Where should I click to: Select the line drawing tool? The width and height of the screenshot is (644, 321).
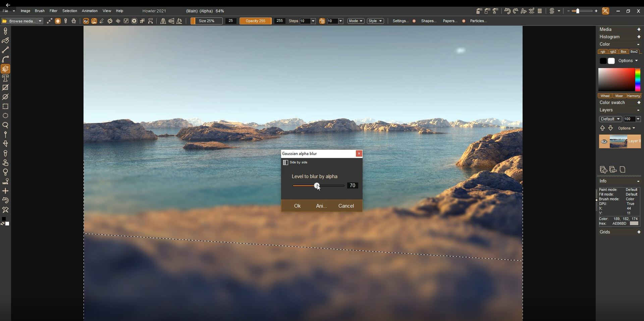coord(5,50)
